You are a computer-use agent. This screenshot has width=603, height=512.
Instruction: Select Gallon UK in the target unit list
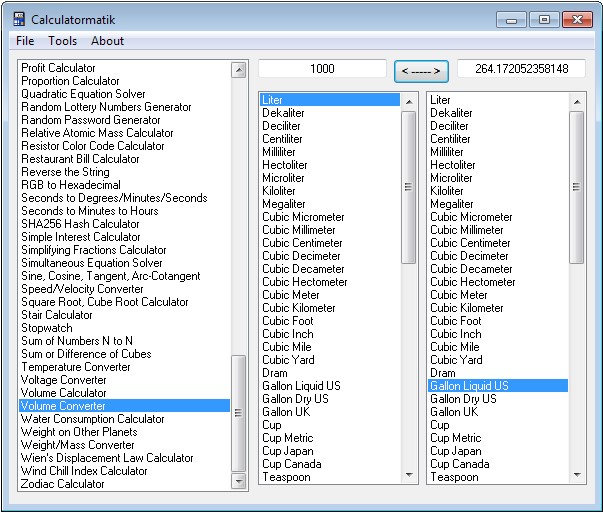click(x=454, y=412)
